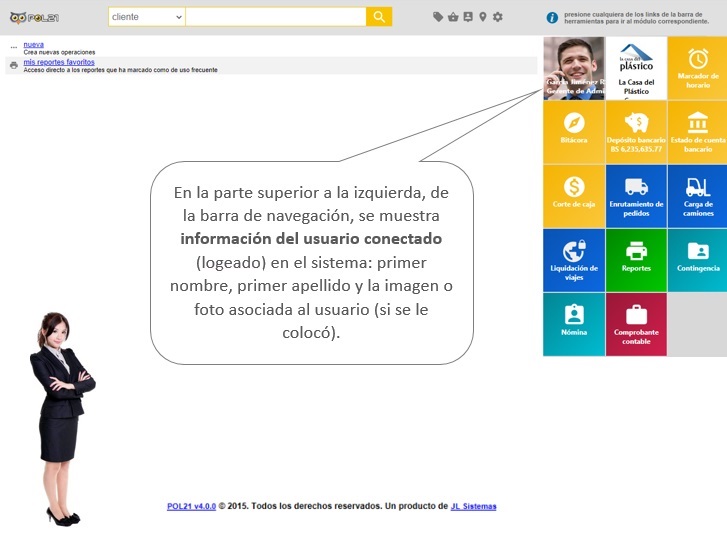This screenshot has height=547, width=727.
Task: Open the contact card toolbar icon
Action: coord(468,17)
